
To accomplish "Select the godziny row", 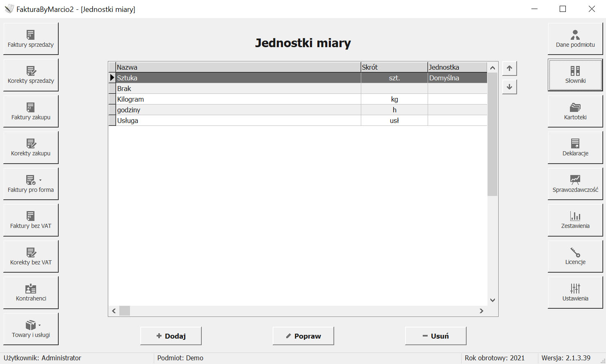I will point(298,110).
